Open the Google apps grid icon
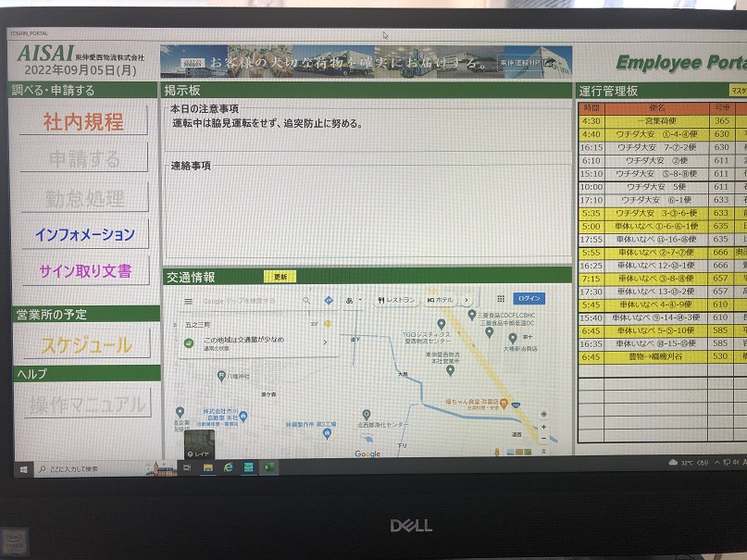 501,299
